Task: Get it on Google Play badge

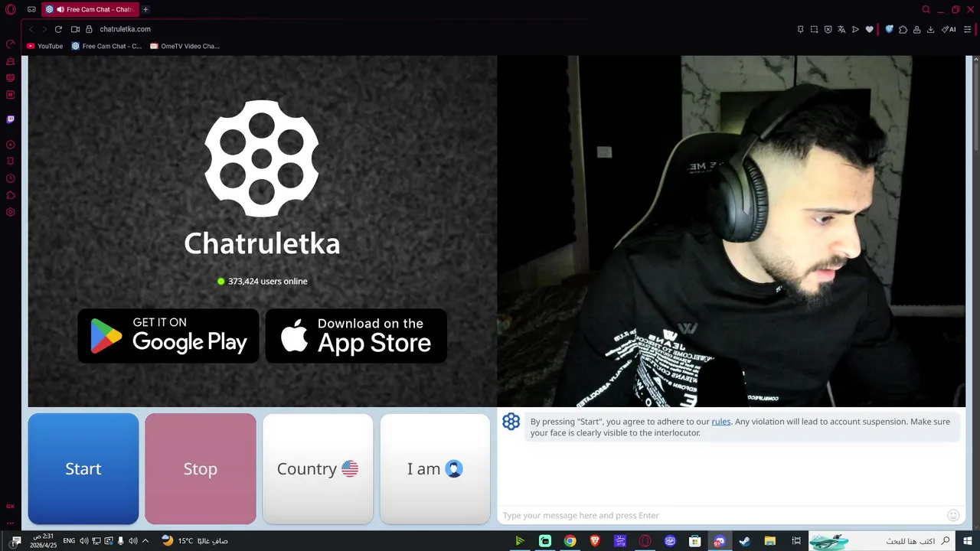Action: coord(168,336)
